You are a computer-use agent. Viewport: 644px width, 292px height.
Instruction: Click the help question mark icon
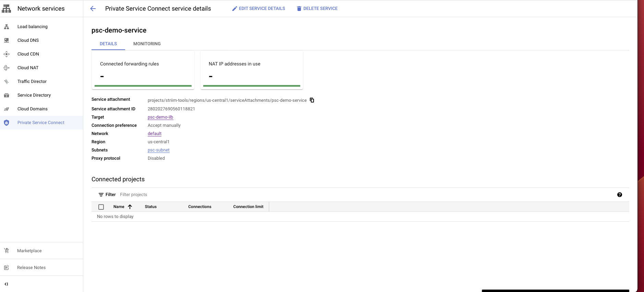(619, 195)
